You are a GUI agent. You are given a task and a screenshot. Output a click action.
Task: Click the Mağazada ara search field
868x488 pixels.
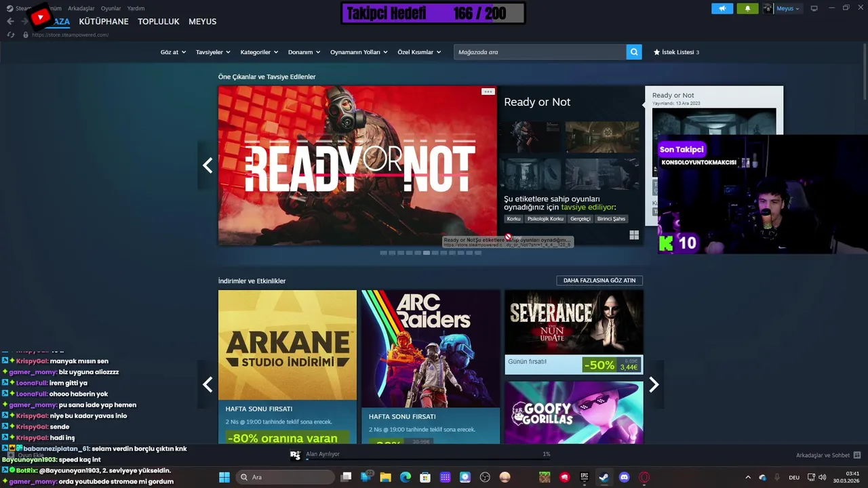point(540,52)
